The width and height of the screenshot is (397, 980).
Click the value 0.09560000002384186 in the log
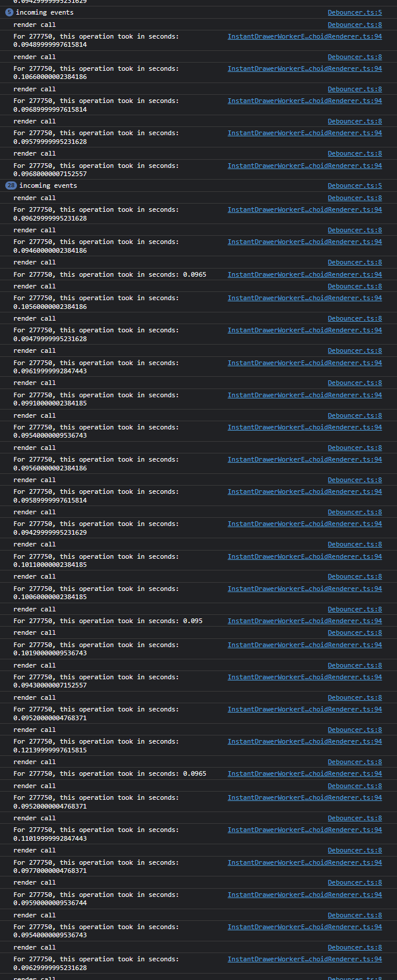50,468
